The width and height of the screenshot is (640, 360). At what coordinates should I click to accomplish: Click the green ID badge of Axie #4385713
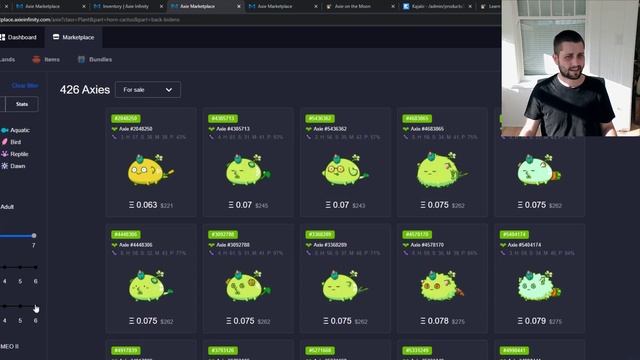223,118
